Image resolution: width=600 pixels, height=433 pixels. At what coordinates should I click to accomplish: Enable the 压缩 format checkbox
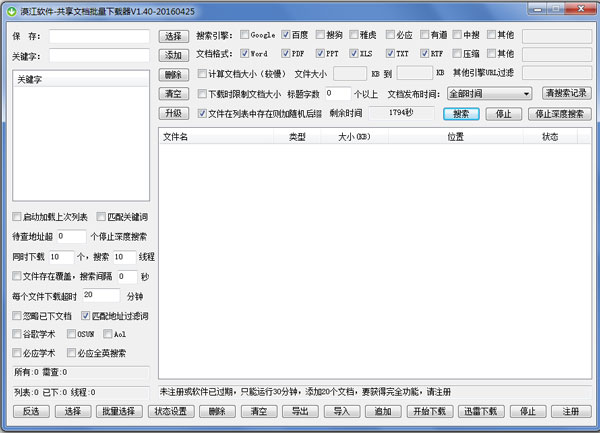457,54
